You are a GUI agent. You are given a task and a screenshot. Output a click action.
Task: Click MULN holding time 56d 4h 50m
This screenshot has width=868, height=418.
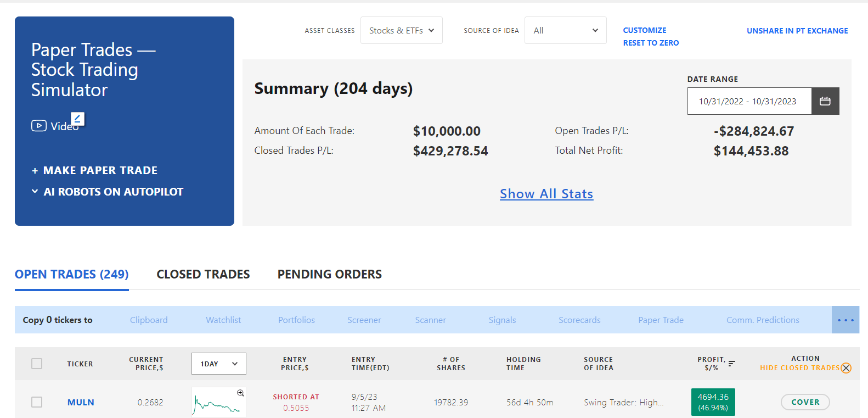click(x=529, y=402)
